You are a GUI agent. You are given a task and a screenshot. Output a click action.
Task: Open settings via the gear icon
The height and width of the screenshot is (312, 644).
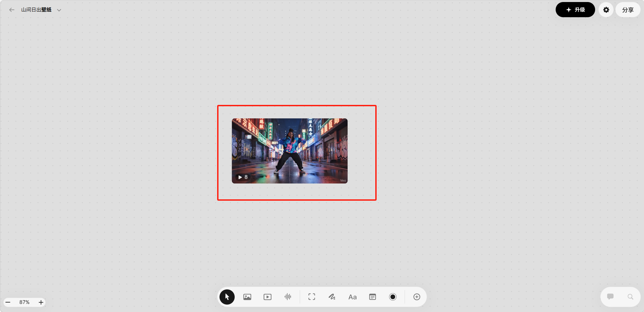tap(606, 10)
